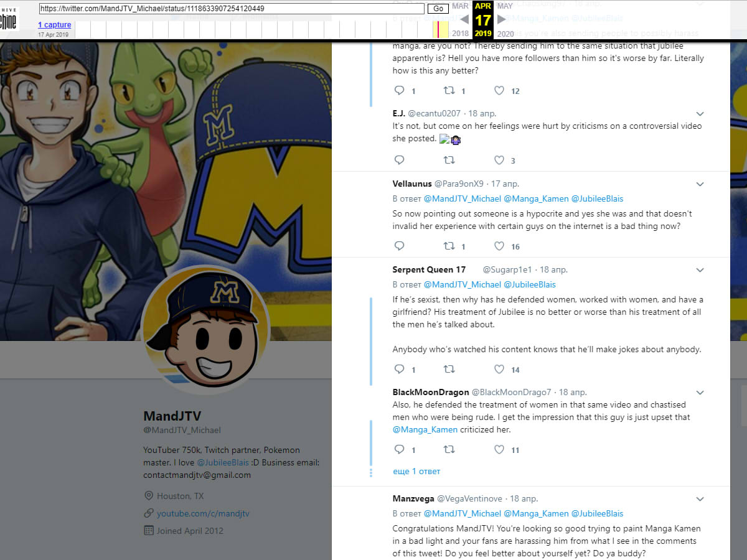Select 2018 in Wayback timeline
This screenshot has width=747, height=560.
[461, 34]
